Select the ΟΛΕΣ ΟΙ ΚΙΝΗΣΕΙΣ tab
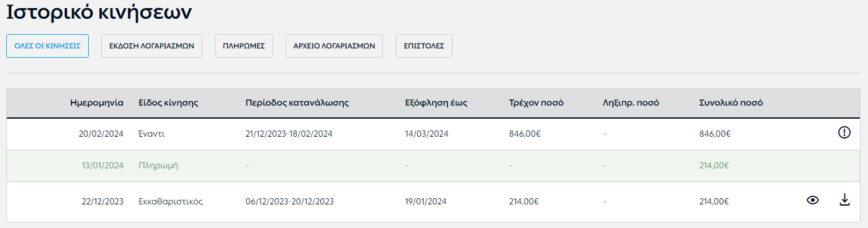The image size is (868, 228). coord(47,46)
